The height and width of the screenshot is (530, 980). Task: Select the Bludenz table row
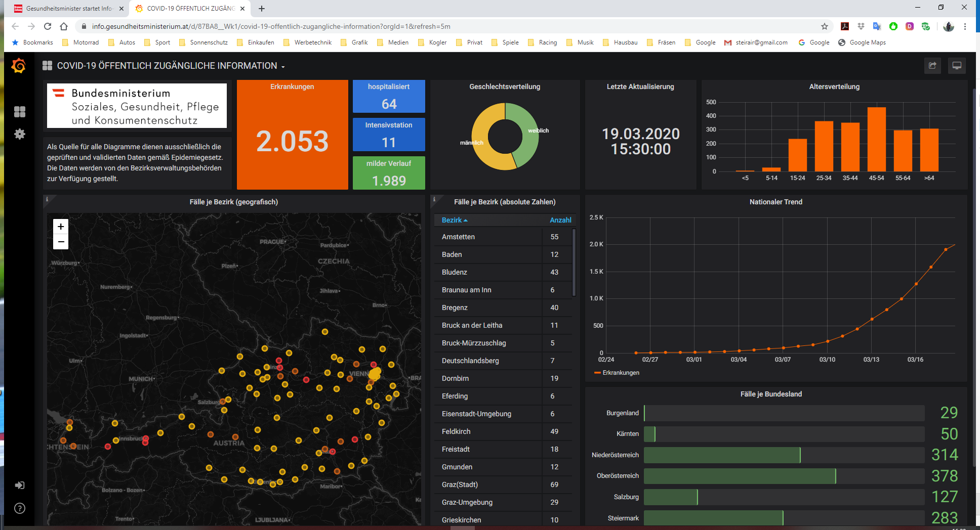click(x=503, y=272)
